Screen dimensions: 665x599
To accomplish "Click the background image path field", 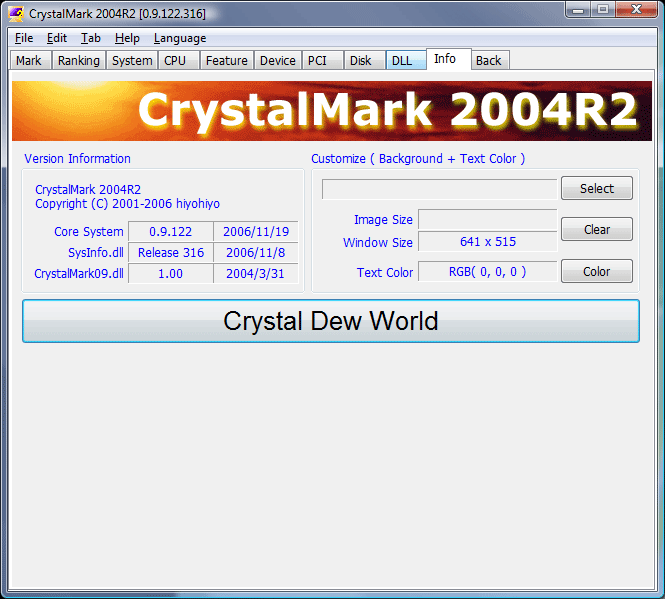I will (439, 189).
